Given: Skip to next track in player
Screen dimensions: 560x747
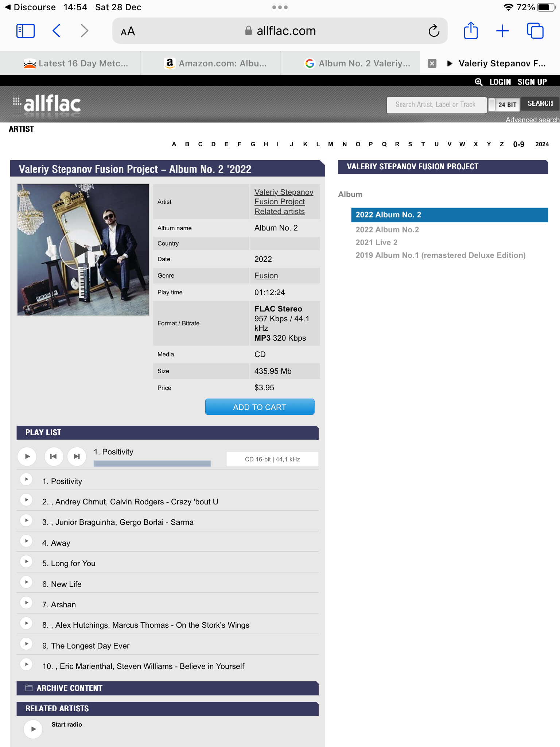Looking at the screenshot, I should tap(77, 456).
